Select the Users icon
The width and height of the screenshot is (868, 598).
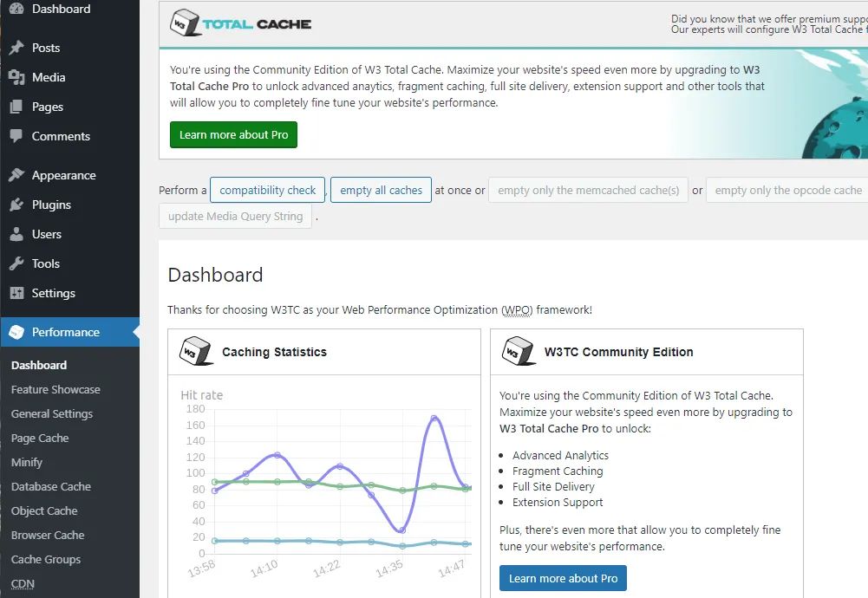16,234
